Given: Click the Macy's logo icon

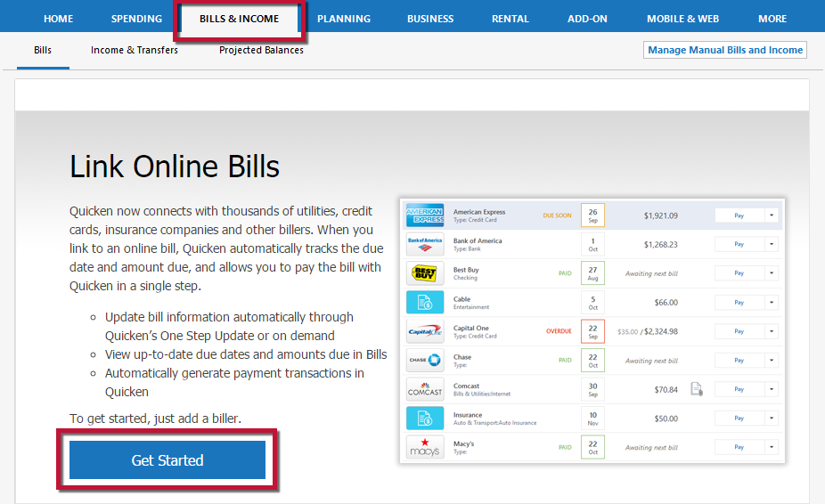Looking at the screenshot, I should pos(425,447).
